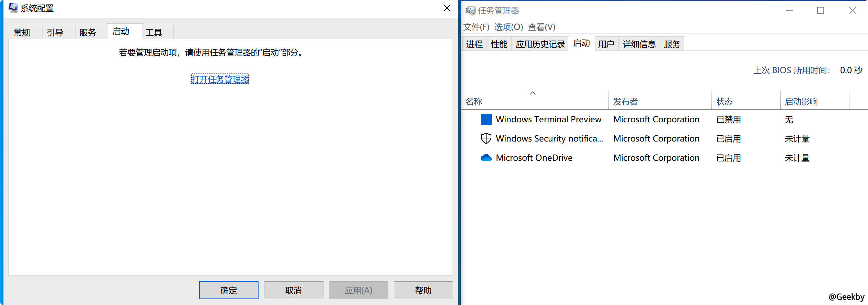This screenshot has width=868, height=305.
Task: Click the Windows Terminal Preview icon
Action: pyautogui.click(x=486, y=119)
